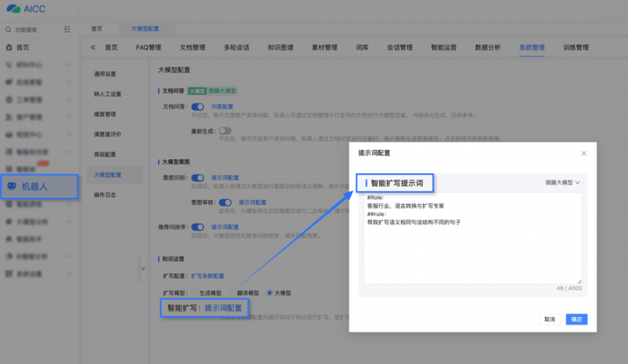
Task: Click the 确定 button in dialog
Action: click(x=576, y=319)
